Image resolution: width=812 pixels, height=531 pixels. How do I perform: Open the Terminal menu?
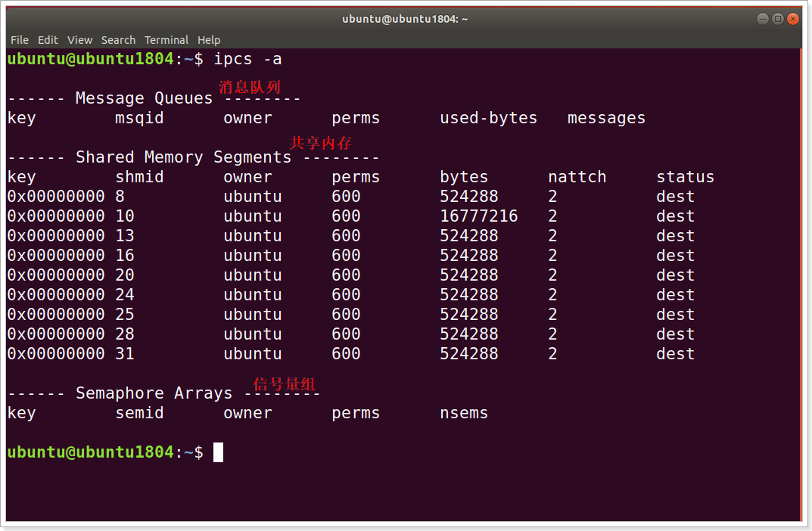(166, 40)
